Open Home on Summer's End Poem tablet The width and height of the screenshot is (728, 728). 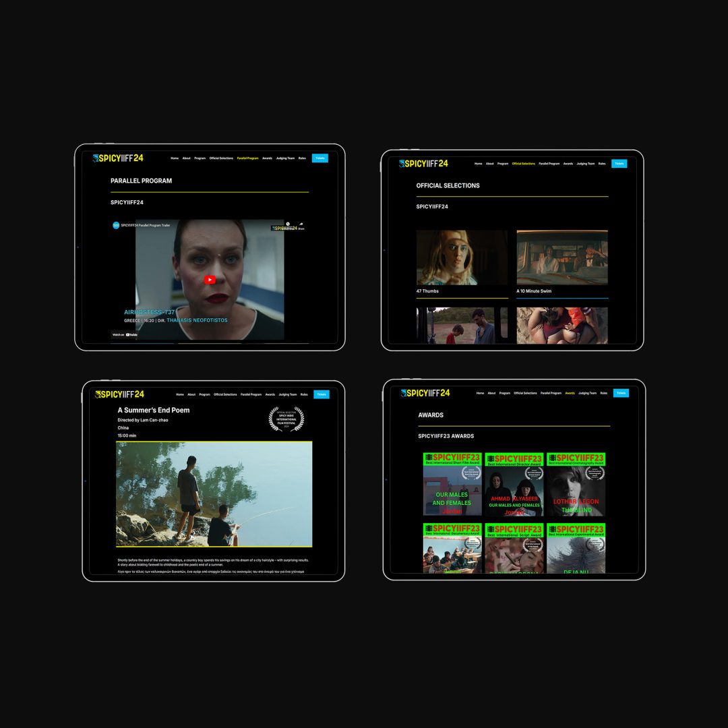pos(180,394)
